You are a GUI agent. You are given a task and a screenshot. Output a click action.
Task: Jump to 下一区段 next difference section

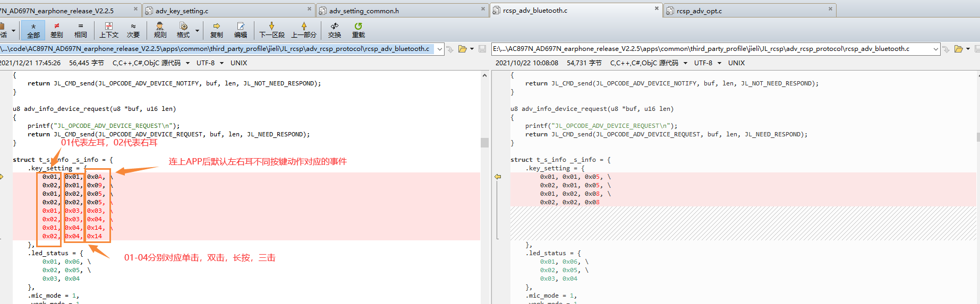pos(272,30)
